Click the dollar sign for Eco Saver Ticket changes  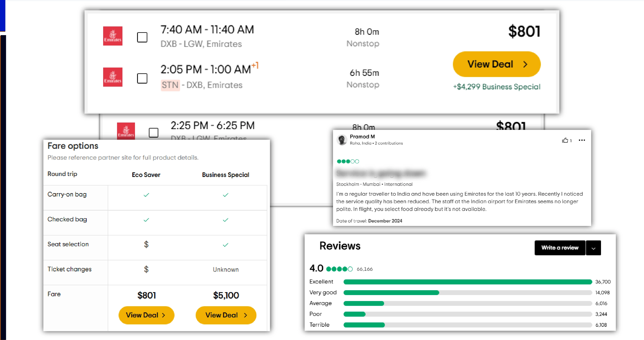[146, 269]
